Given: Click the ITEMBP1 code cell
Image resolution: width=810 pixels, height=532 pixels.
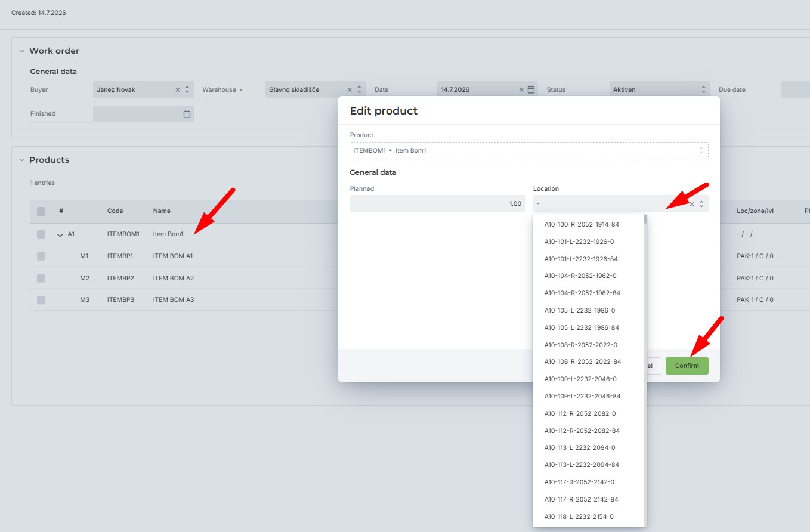Looking at the screenshot, I should coord(120,256).
